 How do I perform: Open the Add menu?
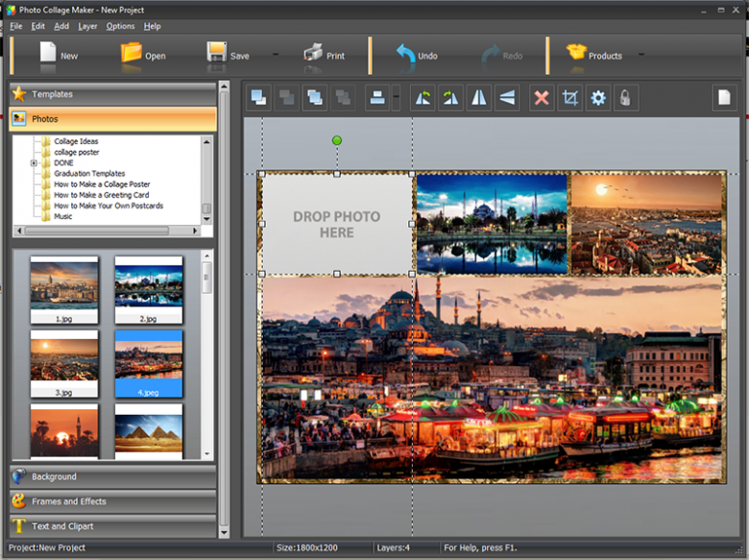(x=61, y=26)
